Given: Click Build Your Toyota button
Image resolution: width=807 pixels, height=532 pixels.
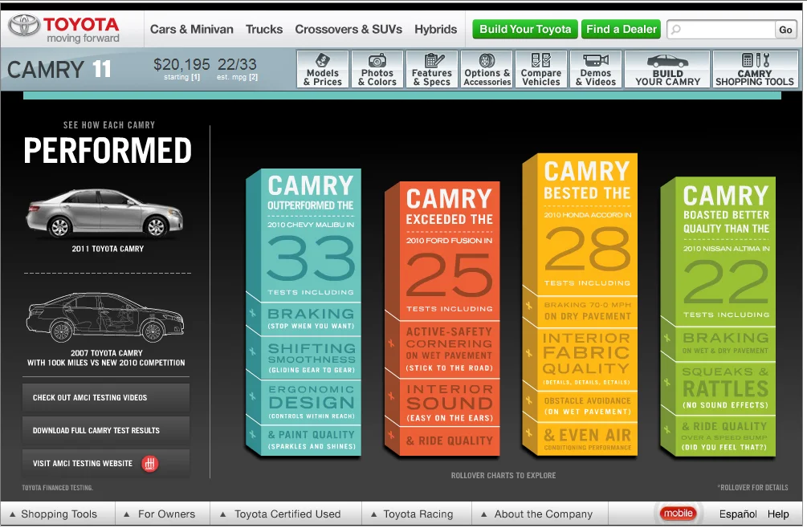Looking at the screenshot, I should tap(525, 30).
